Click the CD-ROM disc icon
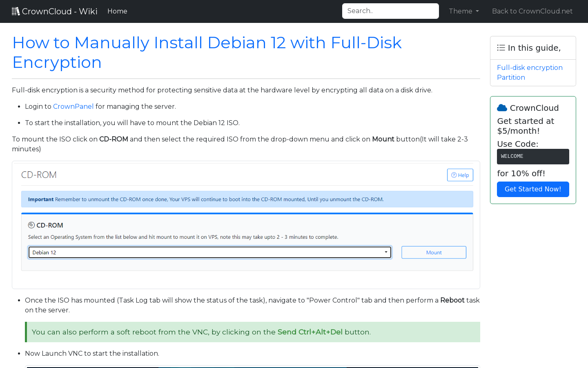 [x=31, y=225]
